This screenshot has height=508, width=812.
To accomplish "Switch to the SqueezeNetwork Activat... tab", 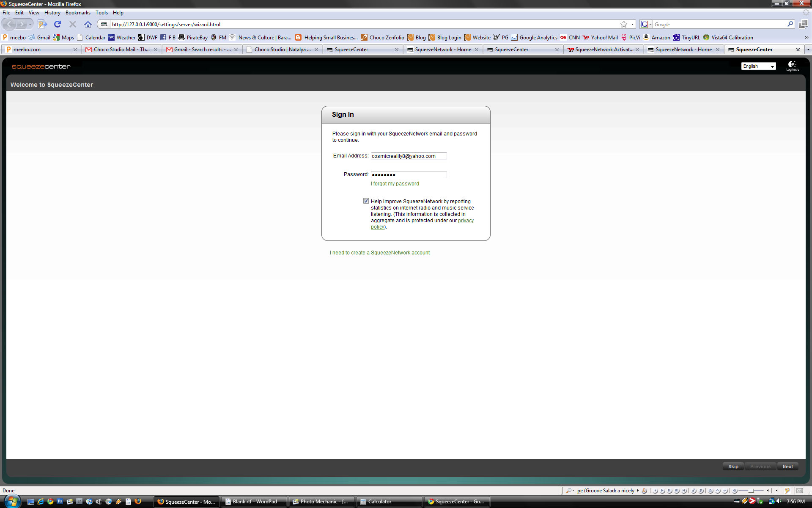I will (604, 50).
